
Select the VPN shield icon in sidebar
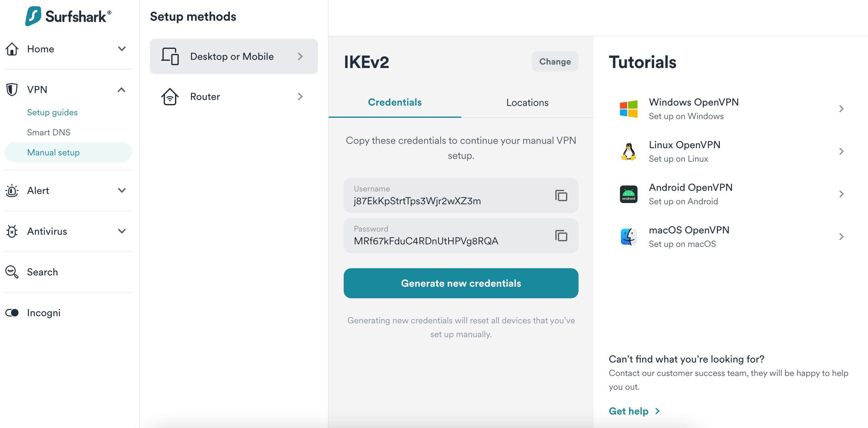point(12,89)
